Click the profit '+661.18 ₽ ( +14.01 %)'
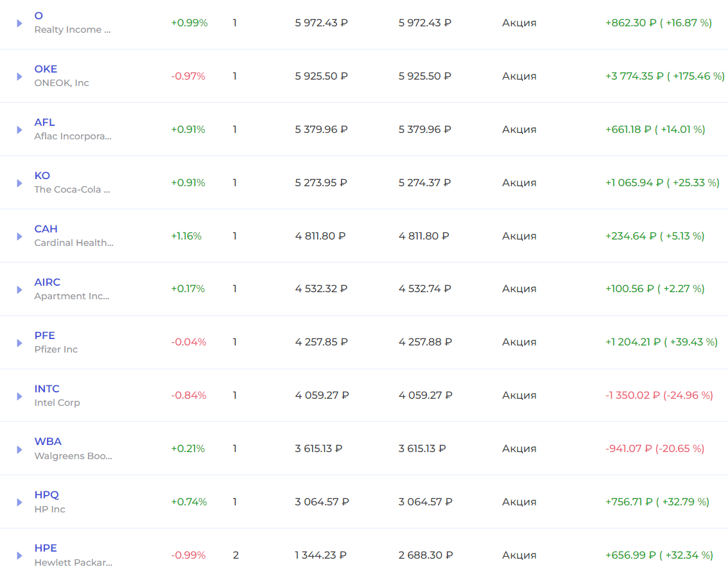 coord(655,130)
